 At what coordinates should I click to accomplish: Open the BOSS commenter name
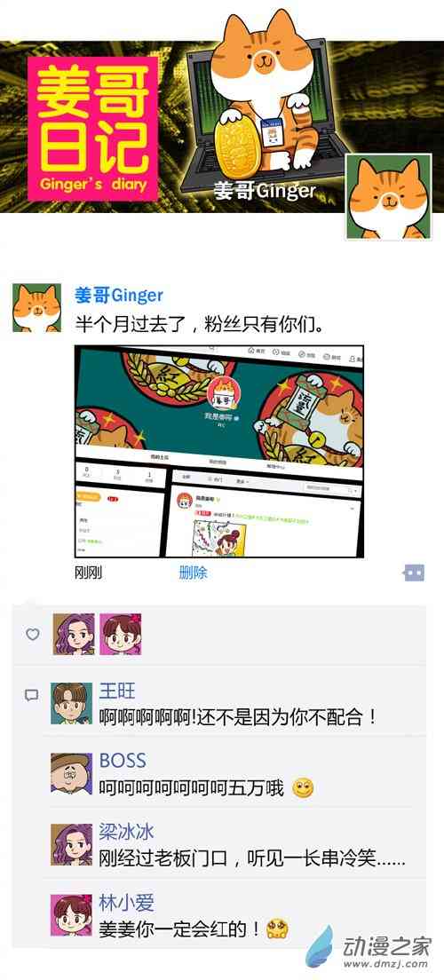(x=123, y=761)
